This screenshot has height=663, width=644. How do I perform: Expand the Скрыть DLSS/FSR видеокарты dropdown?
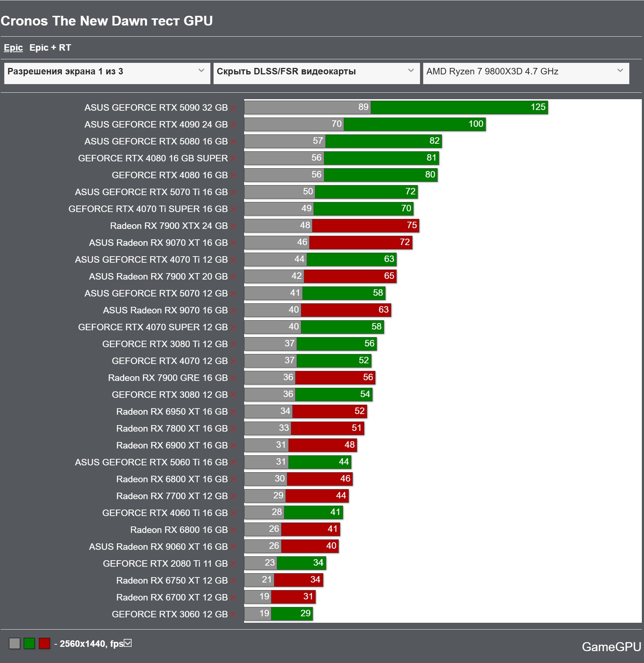[x=316, y=73]
